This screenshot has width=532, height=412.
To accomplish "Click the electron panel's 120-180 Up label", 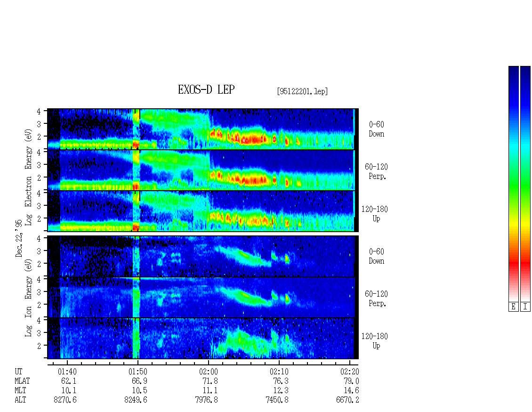I will [374, 214].
